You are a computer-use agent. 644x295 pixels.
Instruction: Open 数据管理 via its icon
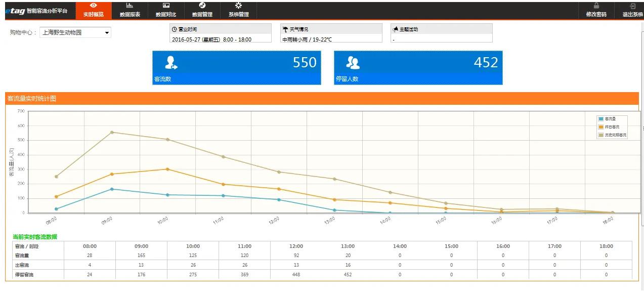click(x=202, y=6)
